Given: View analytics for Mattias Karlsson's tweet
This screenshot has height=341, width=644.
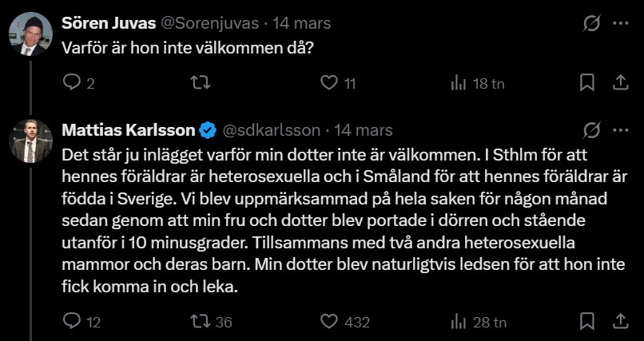Looking at the screenshot, I should pyautogui.click(x=459, y=322).
